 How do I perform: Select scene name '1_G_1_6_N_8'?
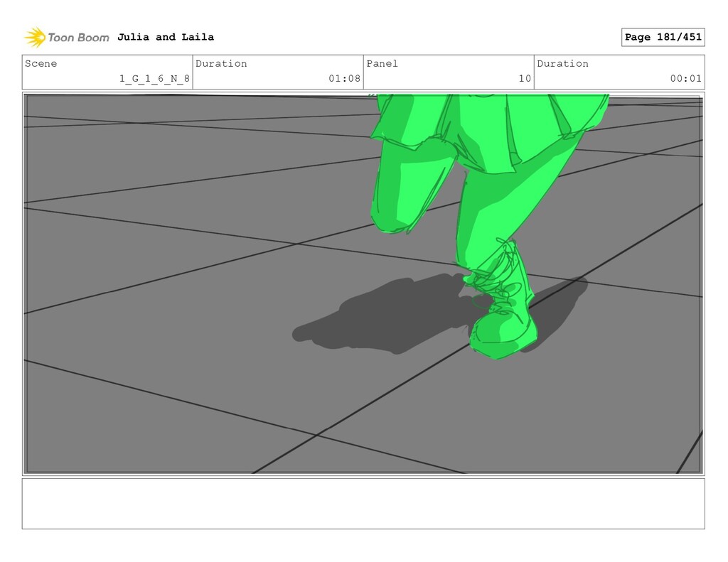(x=154, y=78)
